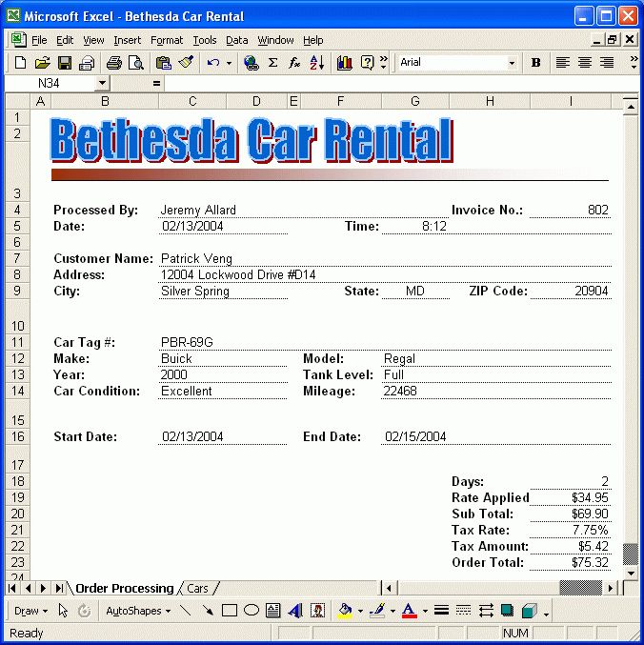The height and width of the screenshot is (645, 644).
Task: Select the Rectangle drawing tool
Action: click(230, 611)
